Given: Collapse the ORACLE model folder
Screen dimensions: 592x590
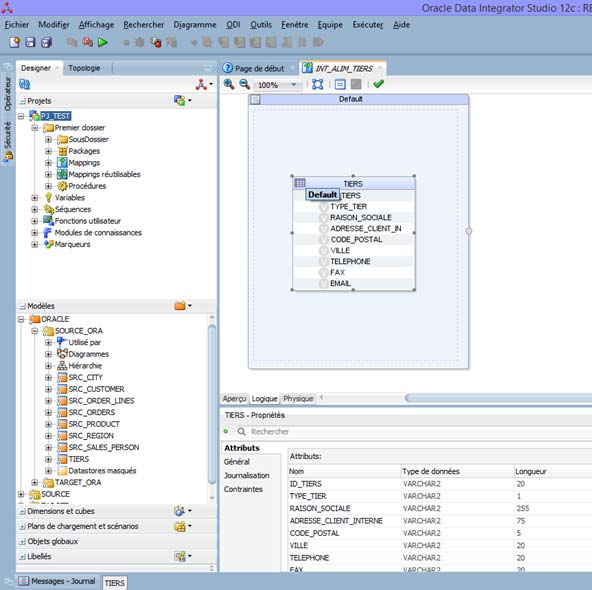Looking at the screenshot, I should click(21, 319).
